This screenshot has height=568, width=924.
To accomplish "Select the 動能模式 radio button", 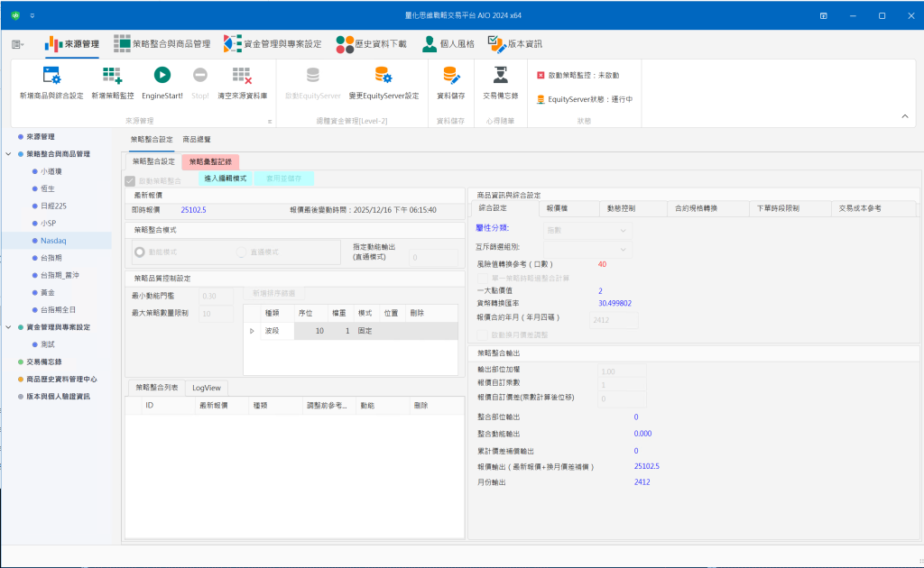I will (x=140, y=252).
